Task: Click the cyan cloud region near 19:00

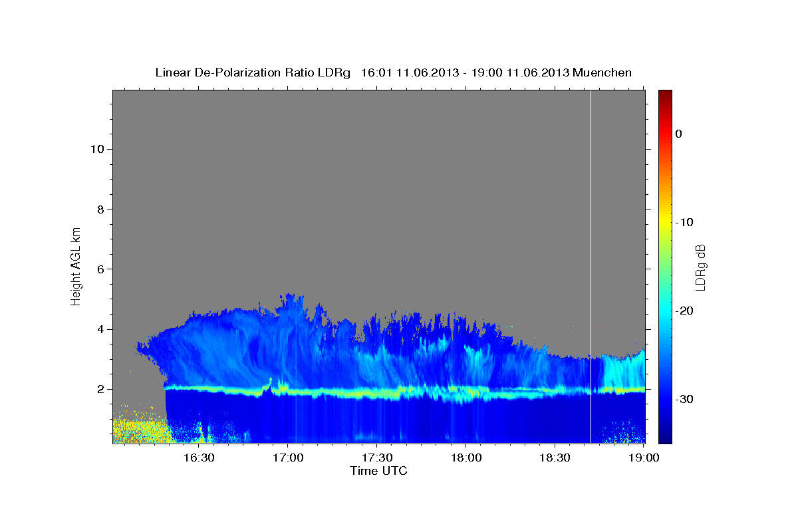Action: [623, 372]
